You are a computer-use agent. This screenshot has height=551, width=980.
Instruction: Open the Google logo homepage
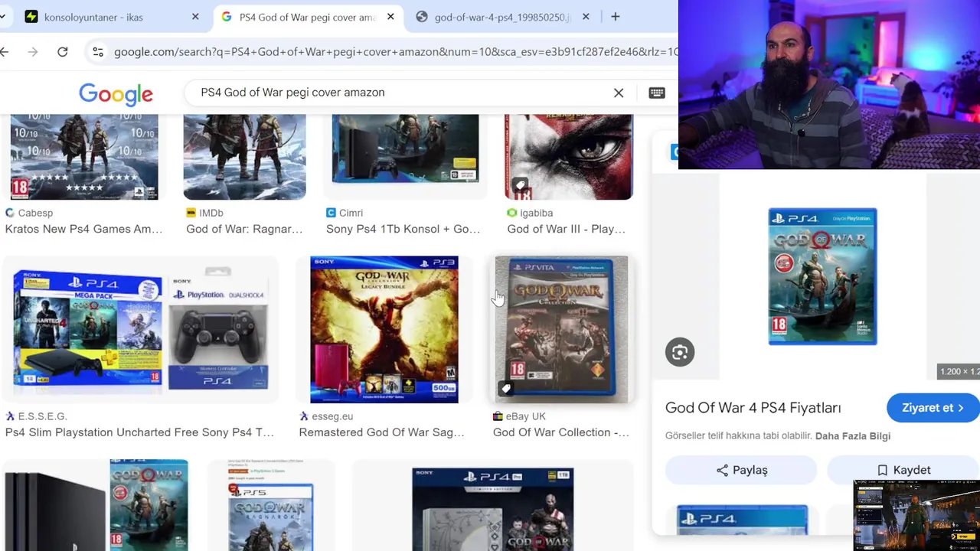click(x=116, y=94)
